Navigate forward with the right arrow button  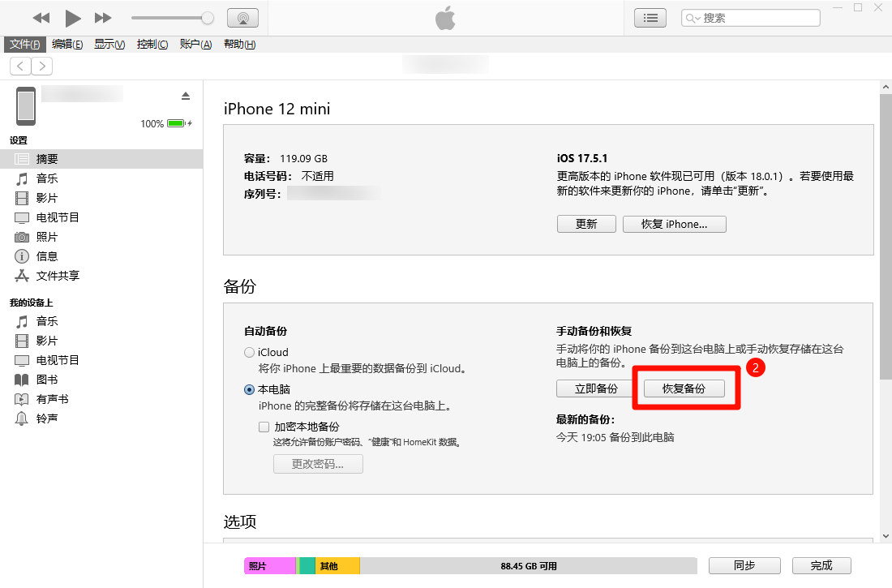tap(41, 67)
